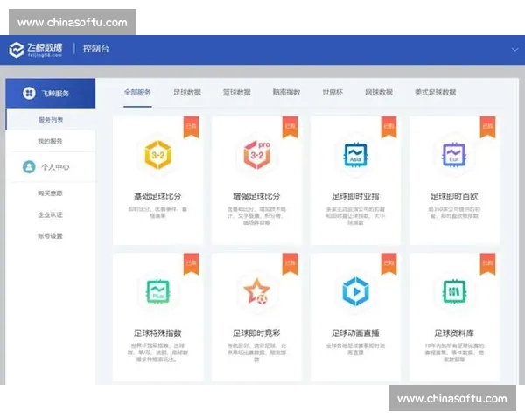This screenshot has width=525, height=420.
Task: Click the blue play hexagon icon
Action: pyautogui.click(x=355, y=291)
